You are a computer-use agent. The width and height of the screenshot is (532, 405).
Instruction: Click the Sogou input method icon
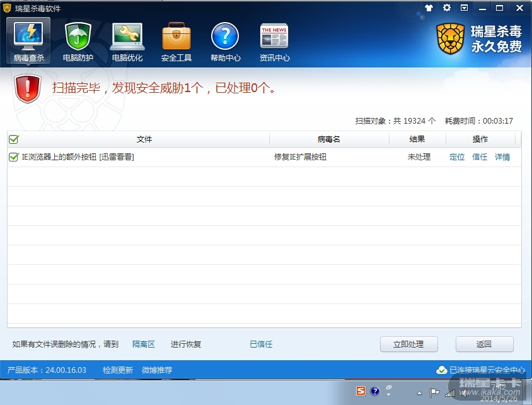(x=361, y=390)
